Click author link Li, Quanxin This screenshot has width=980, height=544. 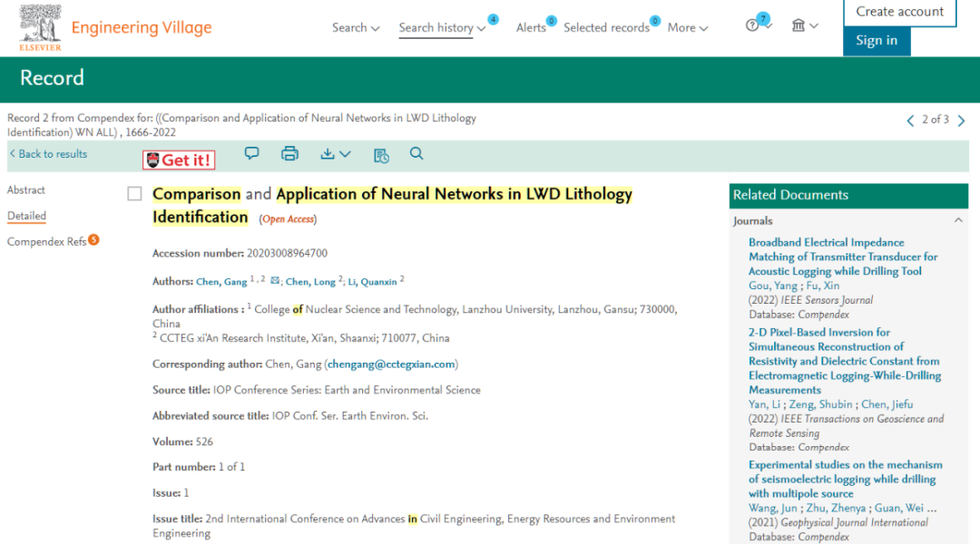tap(373, 282)
